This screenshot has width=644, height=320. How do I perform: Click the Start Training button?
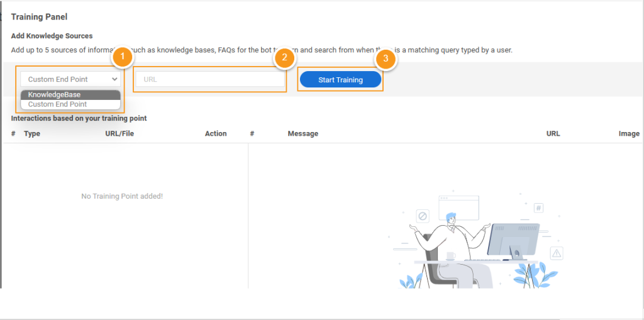click(340, 80)
